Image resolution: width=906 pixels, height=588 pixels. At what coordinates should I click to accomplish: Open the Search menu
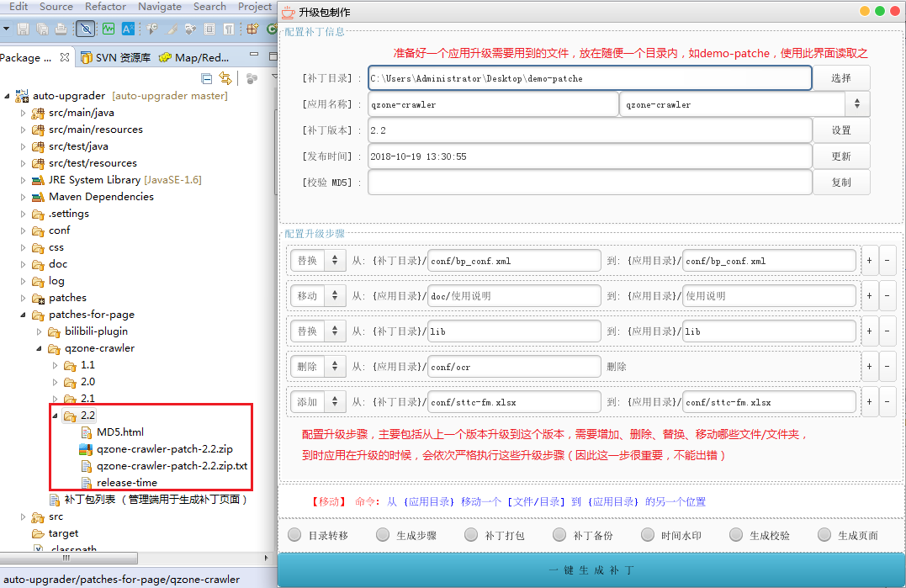click(x=209, y=7)
